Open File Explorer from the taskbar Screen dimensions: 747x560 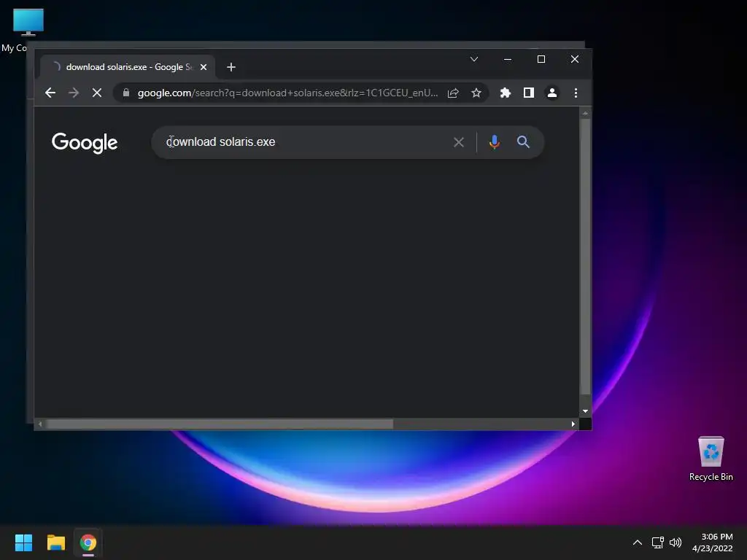click(x=55, y=542)
